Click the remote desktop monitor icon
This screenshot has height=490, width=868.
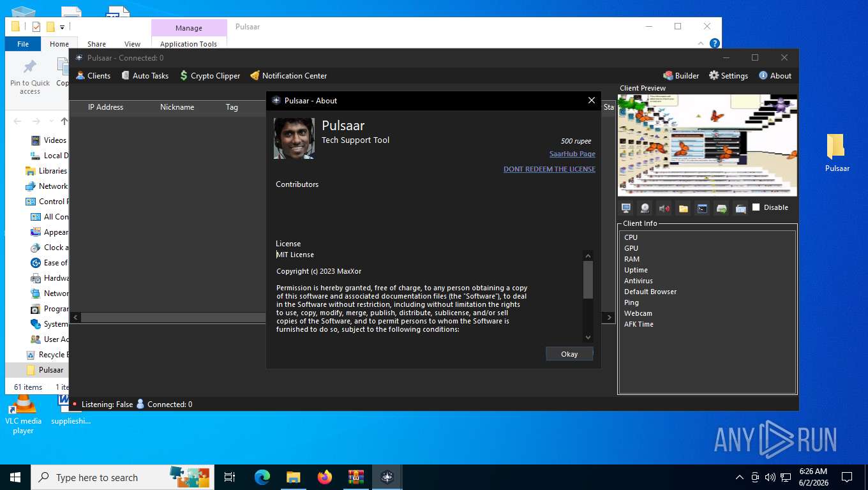coord(626,208)
